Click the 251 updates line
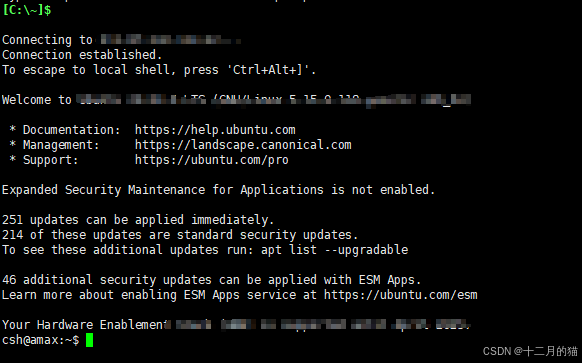 tap(138, 220)
